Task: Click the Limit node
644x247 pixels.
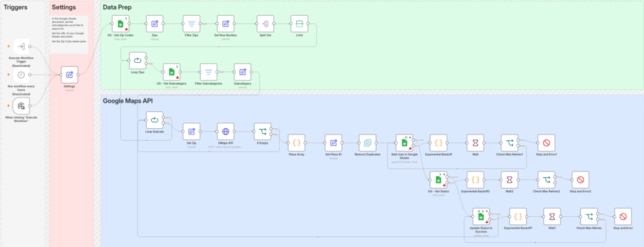Action: click(299, 24)
